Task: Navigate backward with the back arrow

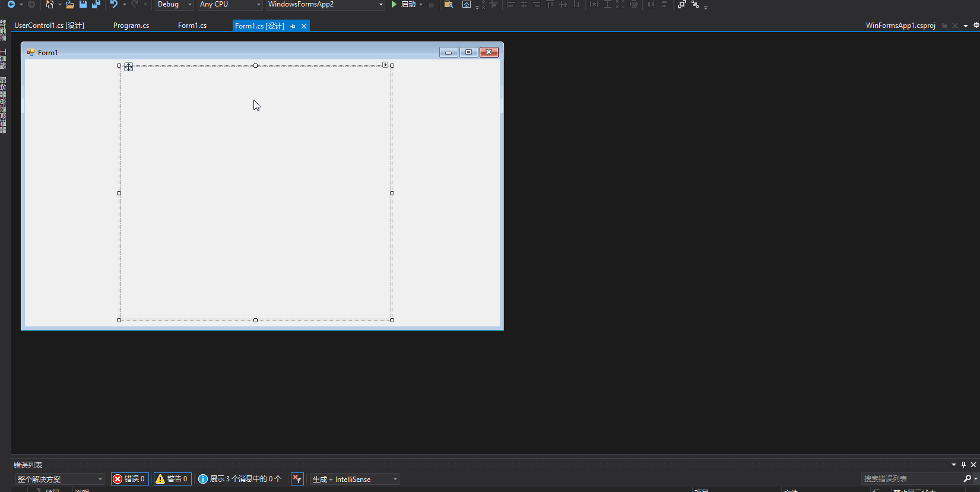Action: click(x=11, y=4)
